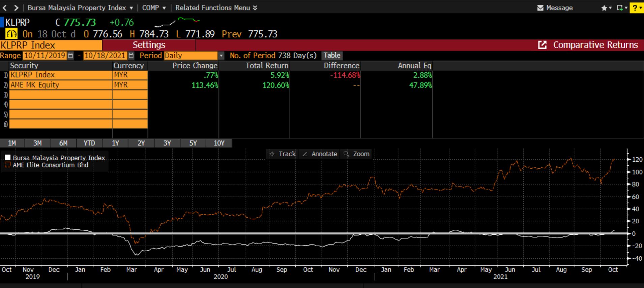Switch to the Settings tab

[x=149, y=45]
